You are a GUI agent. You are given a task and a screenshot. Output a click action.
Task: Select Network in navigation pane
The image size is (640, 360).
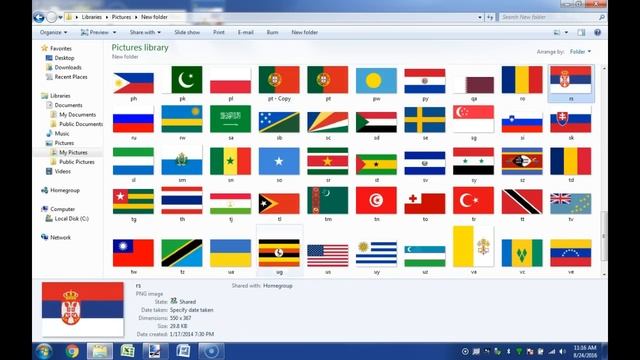click(x=60, y=238)
